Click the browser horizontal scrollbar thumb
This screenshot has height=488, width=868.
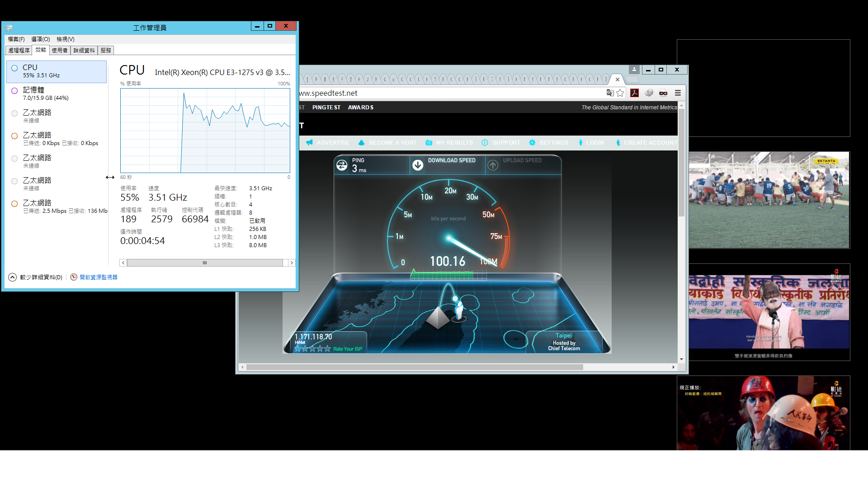coord(415,367)
